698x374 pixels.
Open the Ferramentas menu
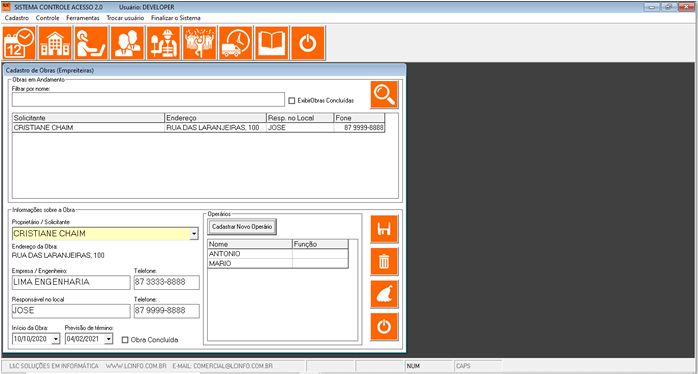click(x=83, y=18)
